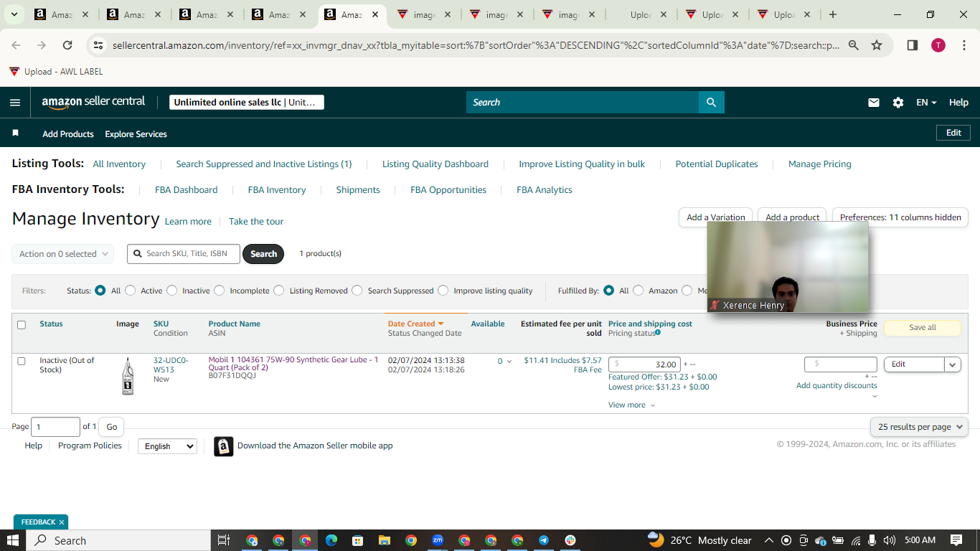Click the Search SKU, Title, ISBN field
The image size is (980, 551).
[x=184, y=254]
